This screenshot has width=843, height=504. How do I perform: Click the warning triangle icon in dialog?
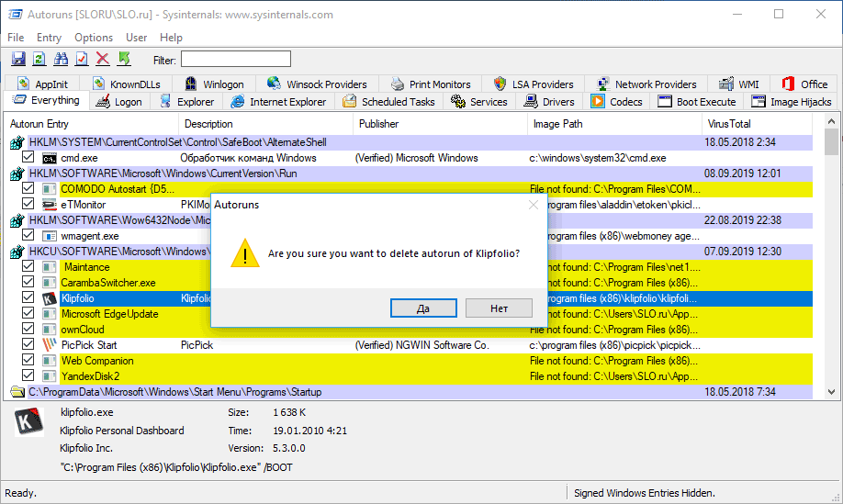tap(245, 253)
